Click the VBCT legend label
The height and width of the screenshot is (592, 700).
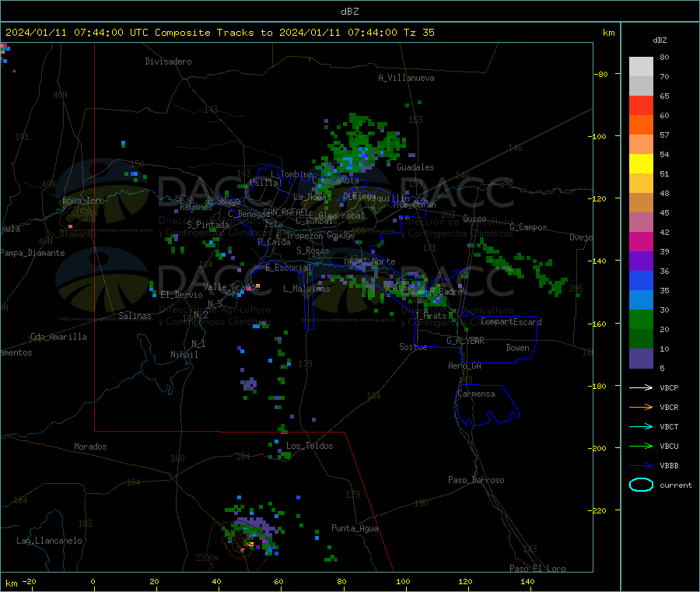[669, 427]
